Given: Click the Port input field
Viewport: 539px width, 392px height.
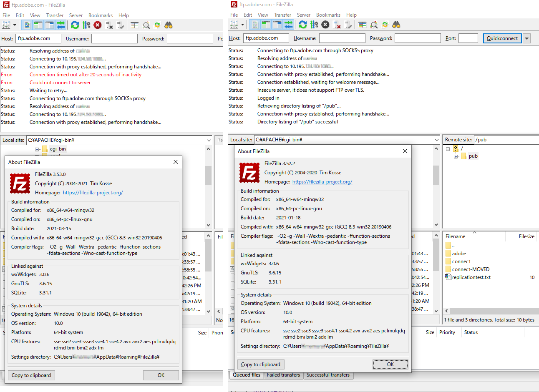Looking at the screenshot, I should click(x=468, y=38).
